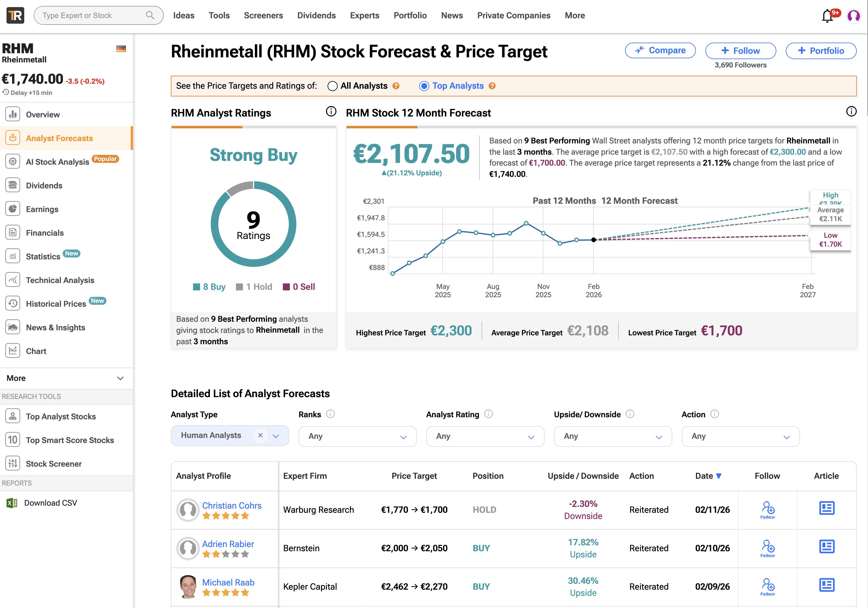Sort the table by Date descending arrow
This screenshot has width=868, height=608.
point(719,476)
